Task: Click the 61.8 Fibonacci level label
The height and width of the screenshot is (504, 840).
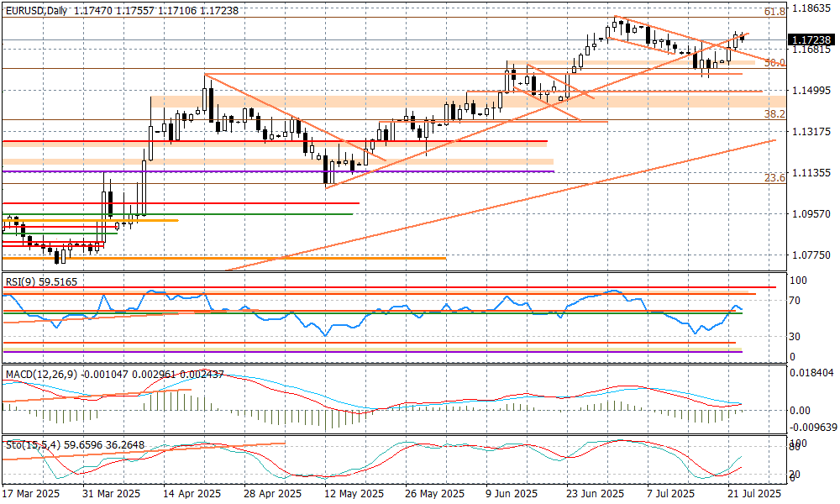Action: 774,11
